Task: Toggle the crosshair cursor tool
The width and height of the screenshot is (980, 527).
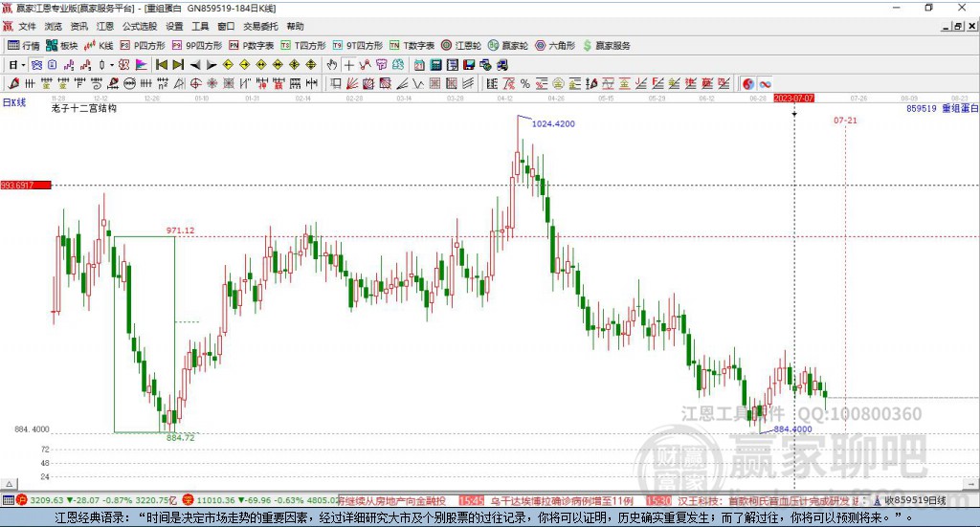Action: click(348, 65)
